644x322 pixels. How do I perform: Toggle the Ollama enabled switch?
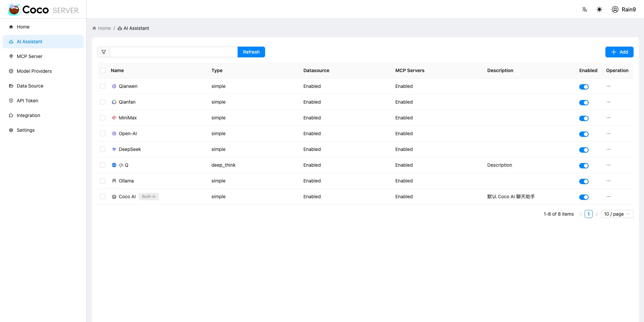pos(584,181)
